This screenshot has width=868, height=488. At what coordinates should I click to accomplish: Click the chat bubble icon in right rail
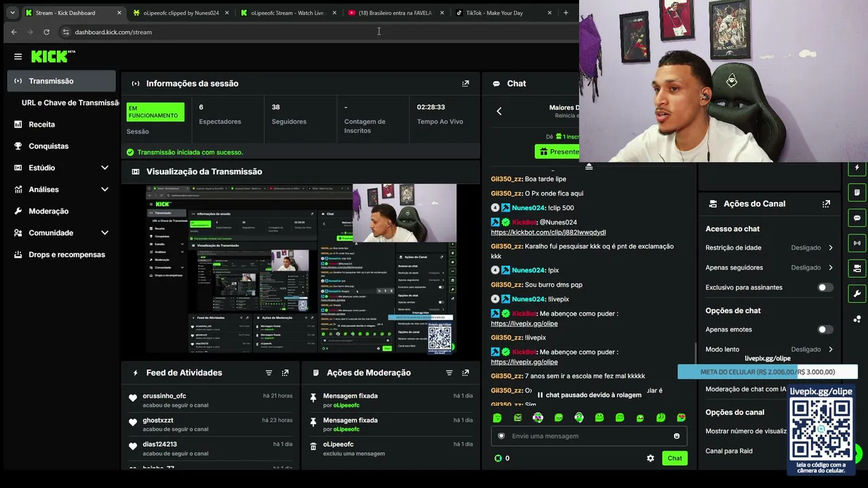click(x=857, y=218)
